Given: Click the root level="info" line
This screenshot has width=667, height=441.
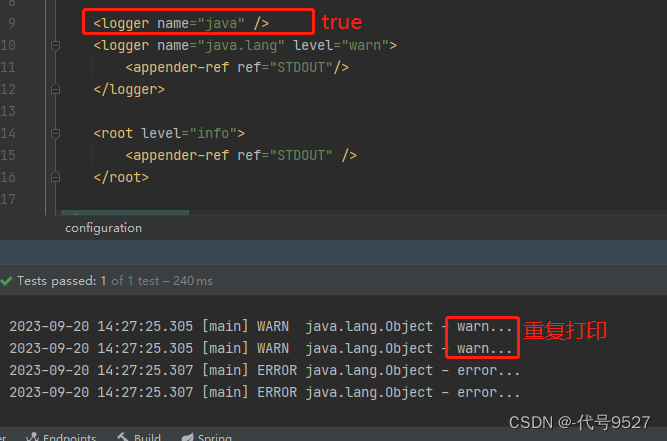Looking at the screenshot, I should [x=169, y=134].
